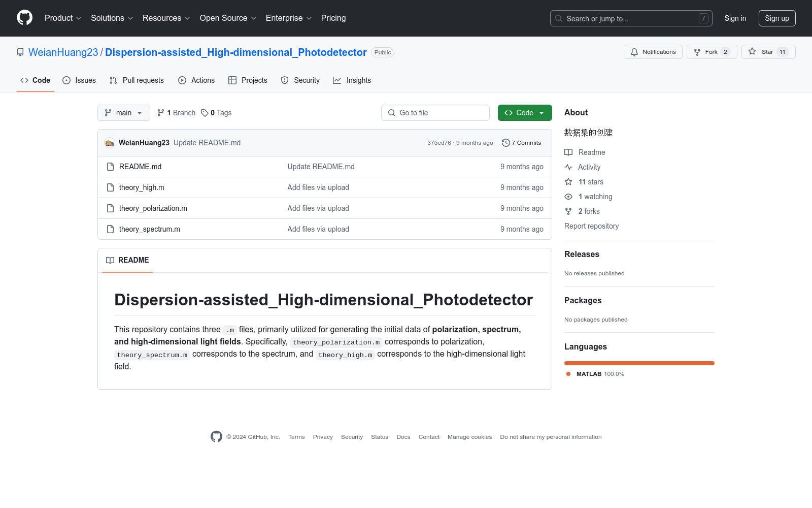Expand the Enterprise menu

(289, 18)
